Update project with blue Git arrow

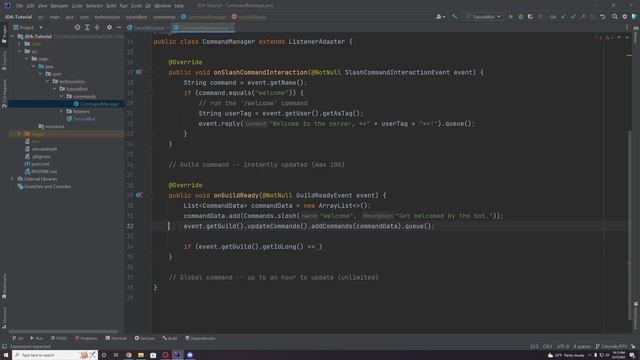(x=564, y=17)
